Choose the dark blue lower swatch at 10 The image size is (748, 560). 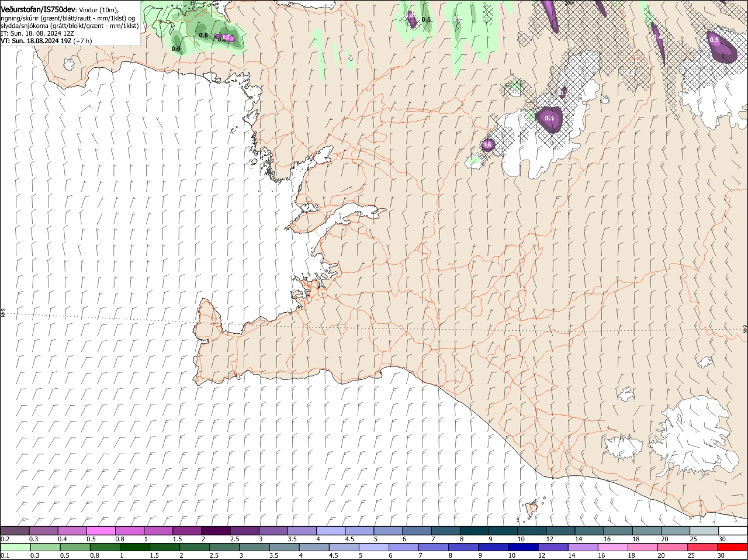[x=522, y=548]
